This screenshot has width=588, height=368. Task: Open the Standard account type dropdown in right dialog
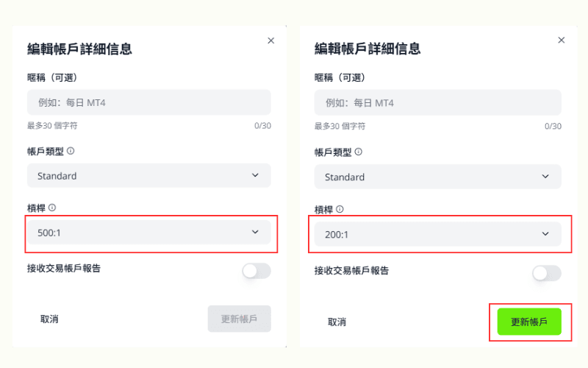[x=437, y=177]
